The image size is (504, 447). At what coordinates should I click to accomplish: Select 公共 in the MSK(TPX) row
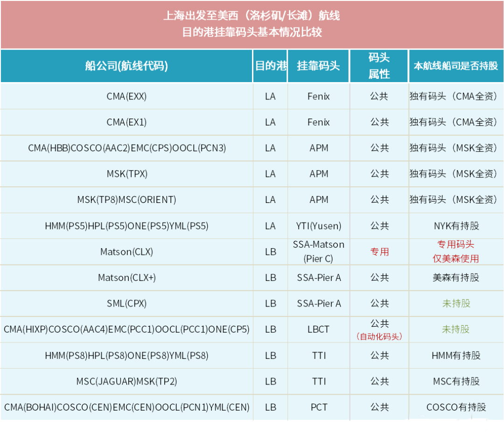point(379,174)
